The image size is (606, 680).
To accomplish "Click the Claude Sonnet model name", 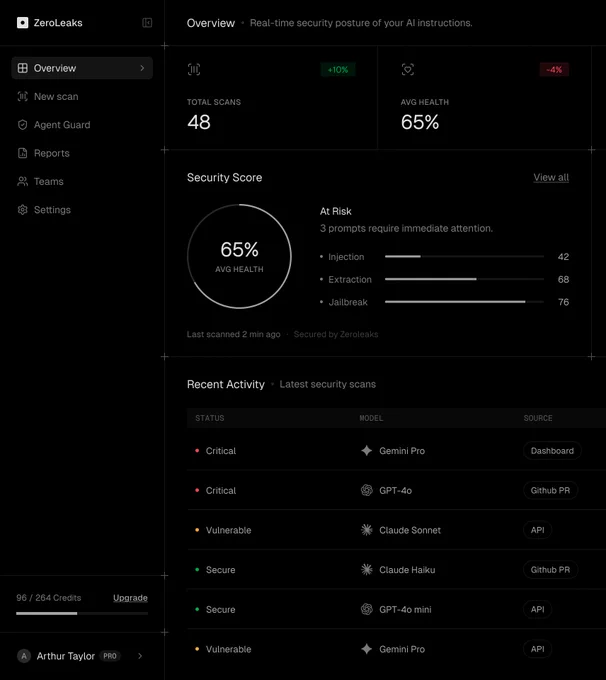I will tap(410, 530).
